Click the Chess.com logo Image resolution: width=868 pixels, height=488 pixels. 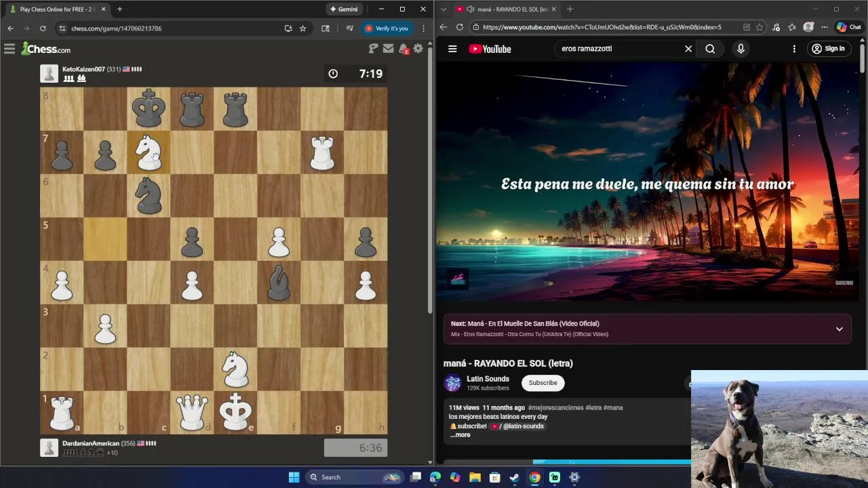(x=45, y=49)
